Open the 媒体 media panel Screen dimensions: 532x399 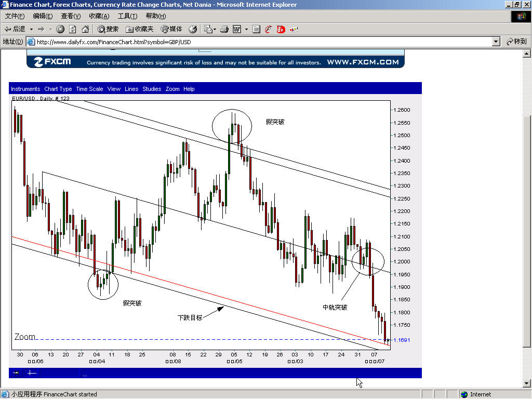coord(171,29)
